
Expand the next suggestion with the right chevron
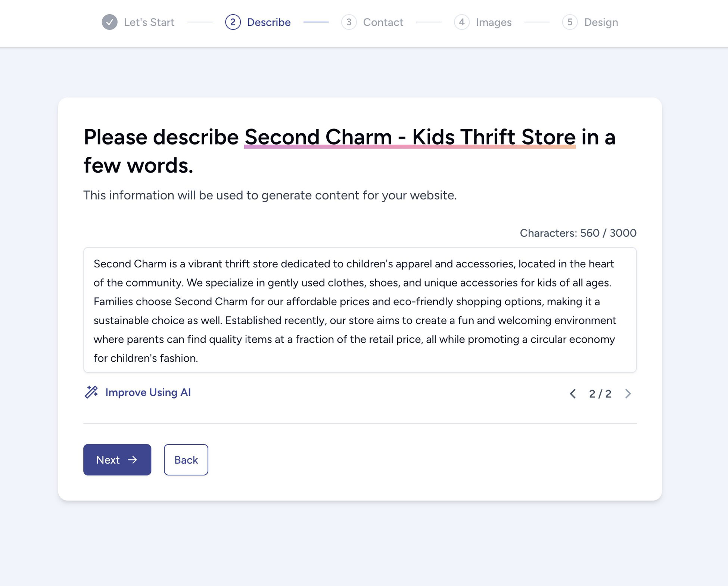coord(628,394)
